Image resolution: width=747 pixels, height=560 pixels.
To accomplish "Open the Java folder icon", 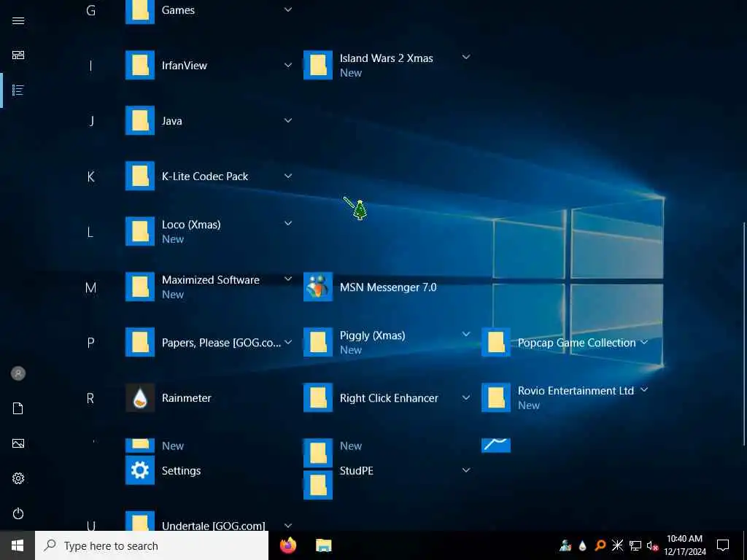I will tap(140, 120).
